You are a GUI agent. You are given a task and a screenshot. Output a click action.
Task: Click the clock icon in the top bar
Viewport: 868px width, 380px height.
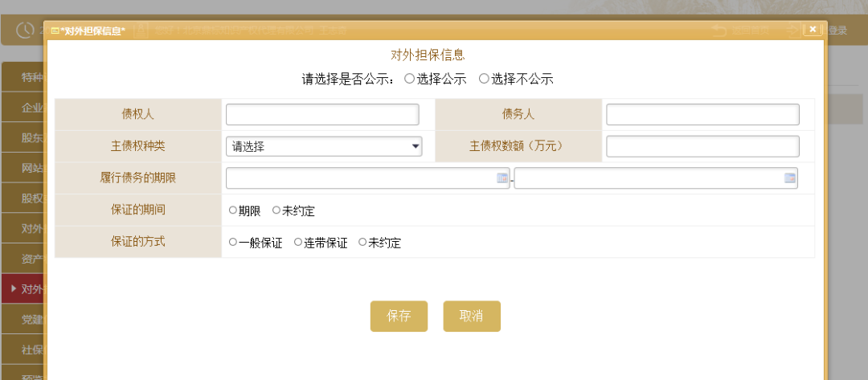26,31
